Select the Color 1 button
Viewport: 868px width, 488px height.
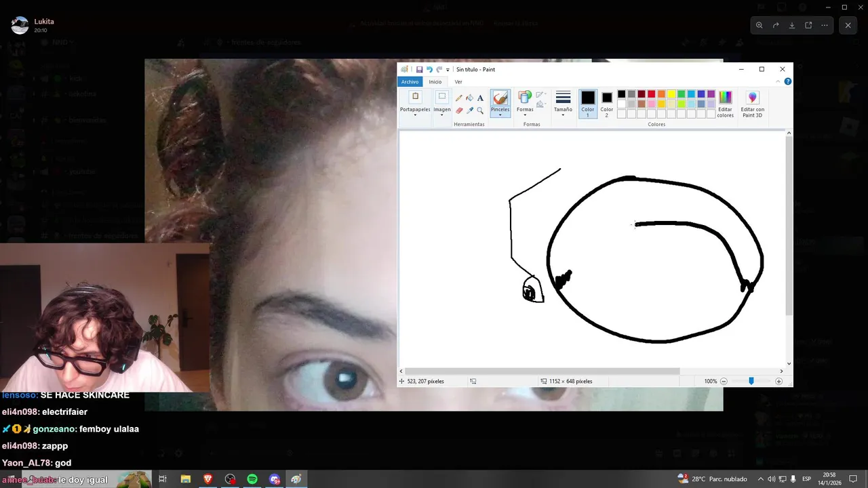pyautogui.click(x=588, y=104)
